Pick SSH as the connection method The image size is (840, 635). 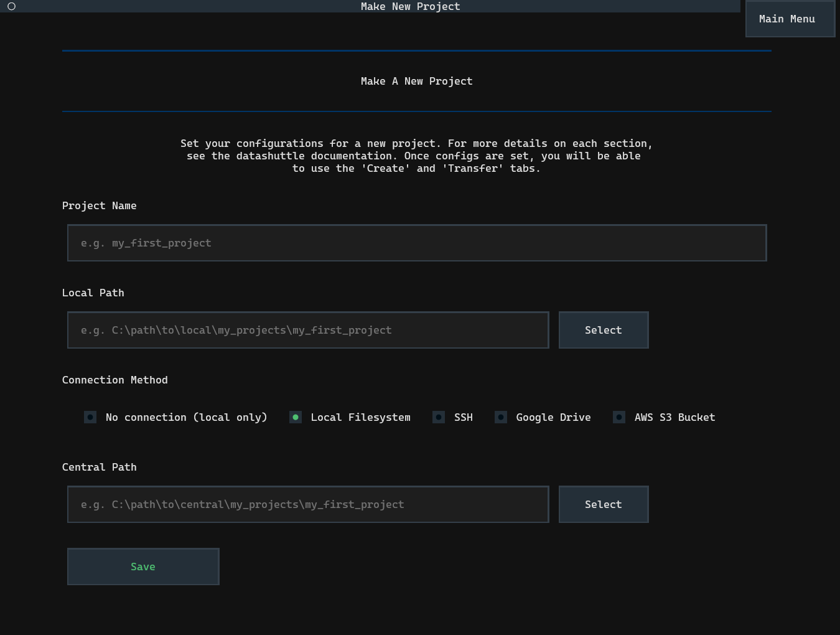(x=439, y=417)
